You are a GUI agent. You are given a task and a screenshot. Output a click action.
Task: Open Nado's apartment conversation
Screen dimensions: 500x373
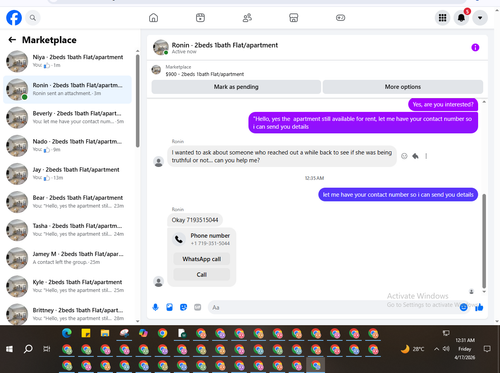(x=67, y=146)
